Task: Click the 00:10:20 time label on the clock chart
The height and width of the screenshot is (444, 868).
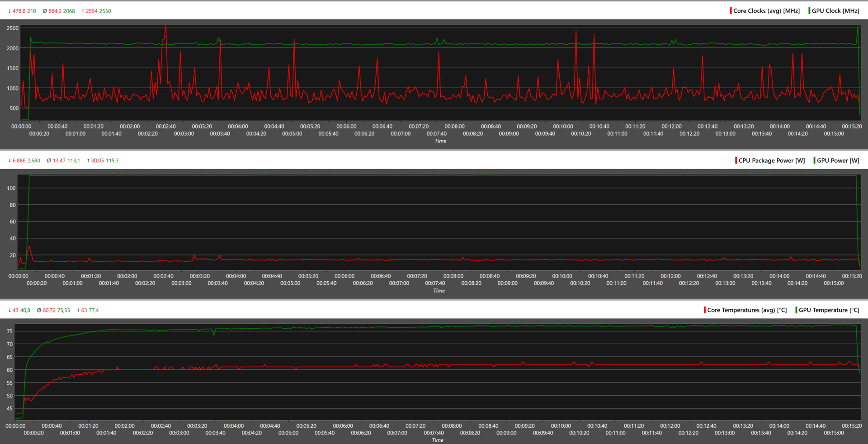Action: [581, 134]
